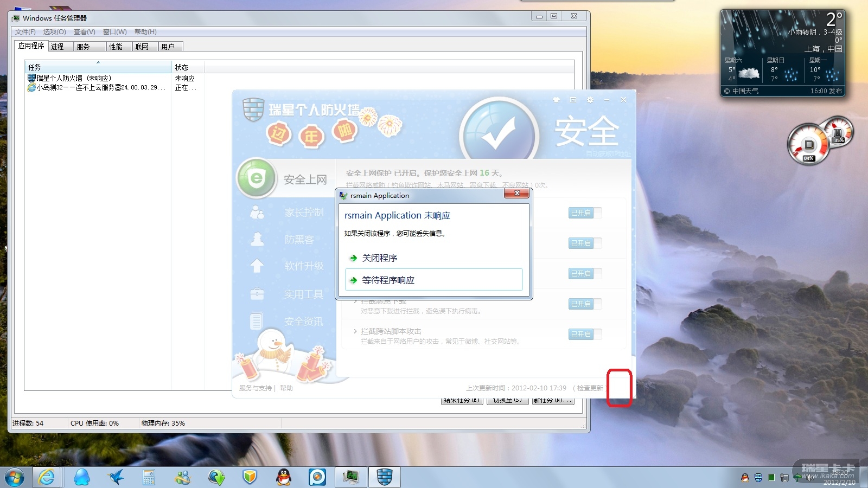The height and width of the screenshot is (488, 868).
Task: Click the QQ penguin tray icon
Action: pyautogui.click(x=745, y=478)
